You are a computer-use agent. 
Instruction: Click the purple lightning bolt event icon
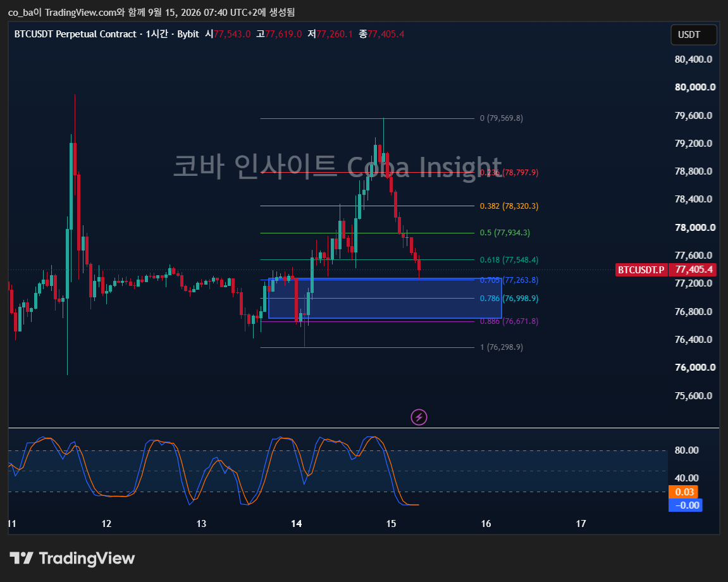coord(419,417)
